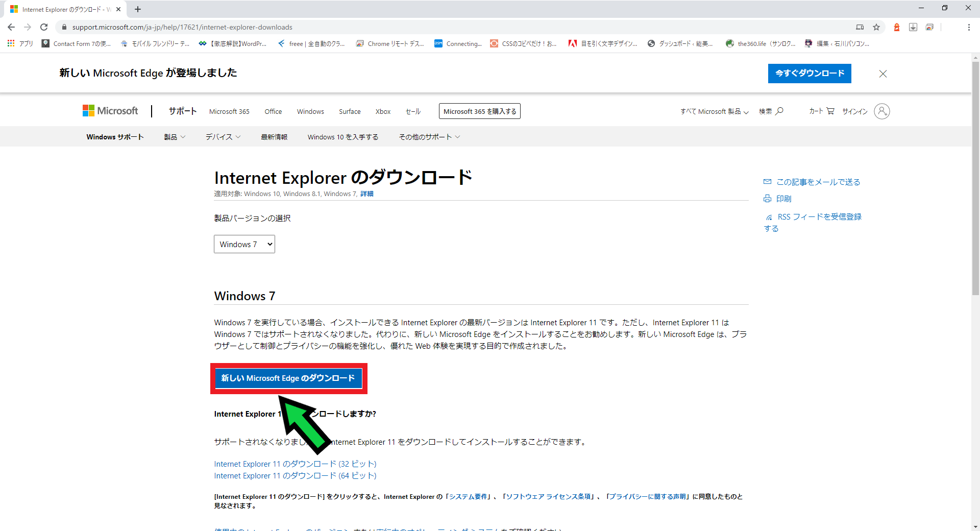This screenshot has height=531, width=980.
Task: Click the orange extension icon in toolbar
Action: click(897, 27)
